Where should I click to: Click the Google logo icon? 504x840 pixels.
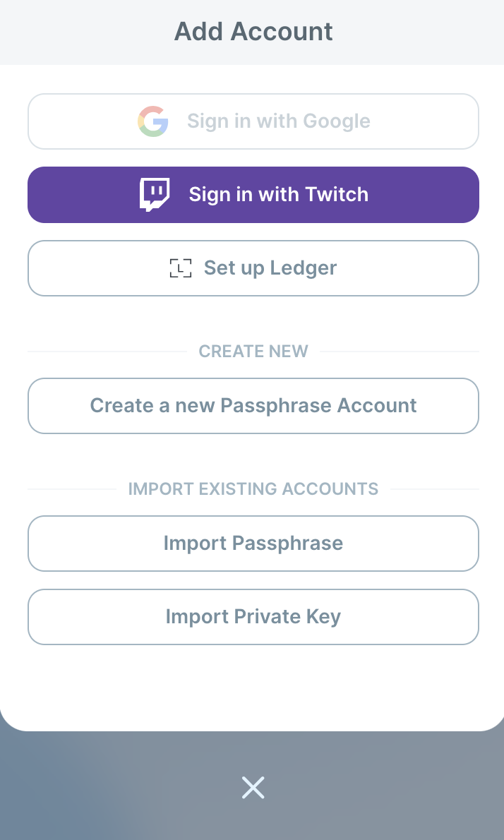coord(153,121)
